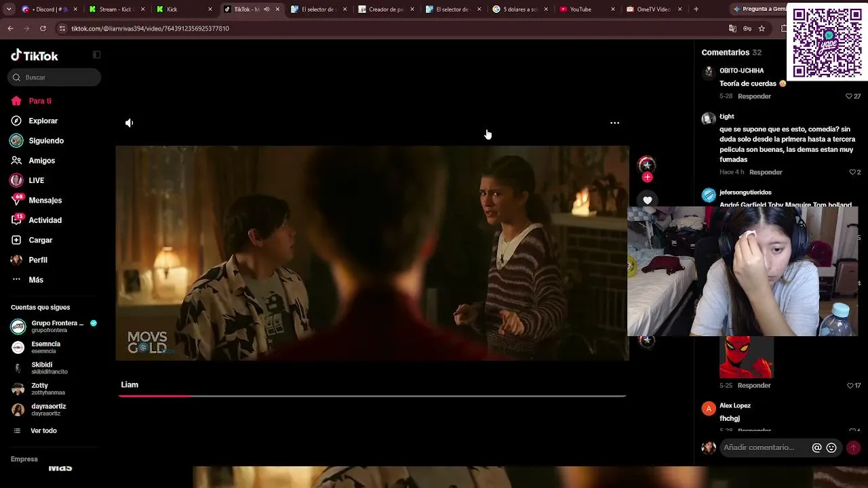Open the Liam author name

tap(130, 385)
